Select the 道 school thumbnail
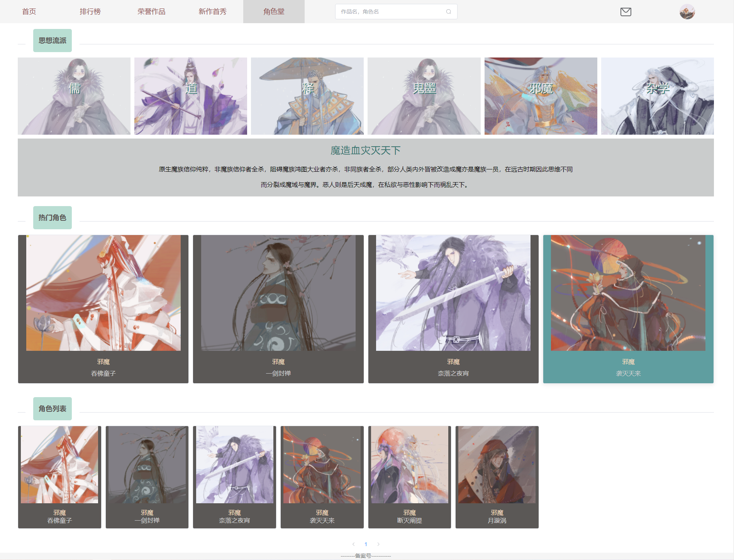Screen dimensions: 734x560 191,96
